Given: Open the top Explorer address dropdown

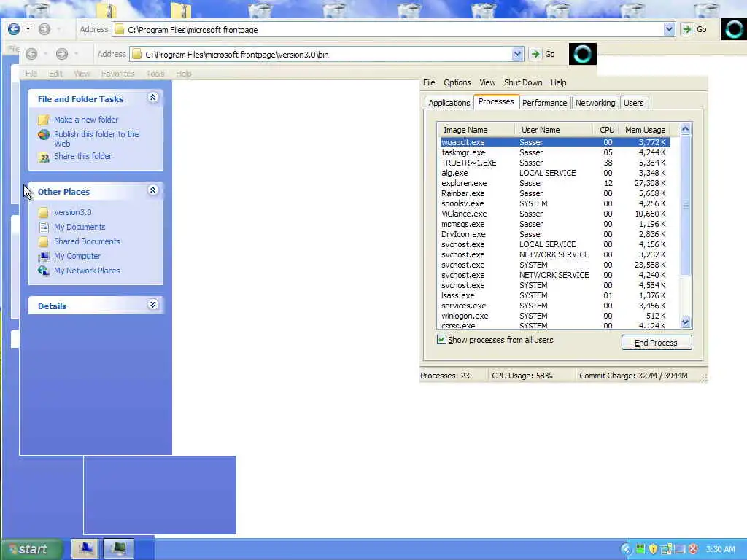Looking at the screenshot, I should (x=669, y=29).
